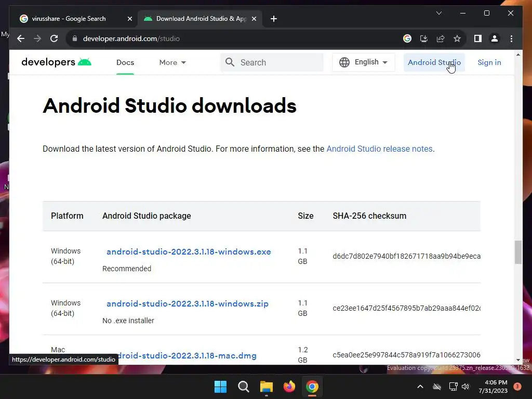Click the magnifier icon in site search
532x399 pixels.
click(x=230, y=62)
